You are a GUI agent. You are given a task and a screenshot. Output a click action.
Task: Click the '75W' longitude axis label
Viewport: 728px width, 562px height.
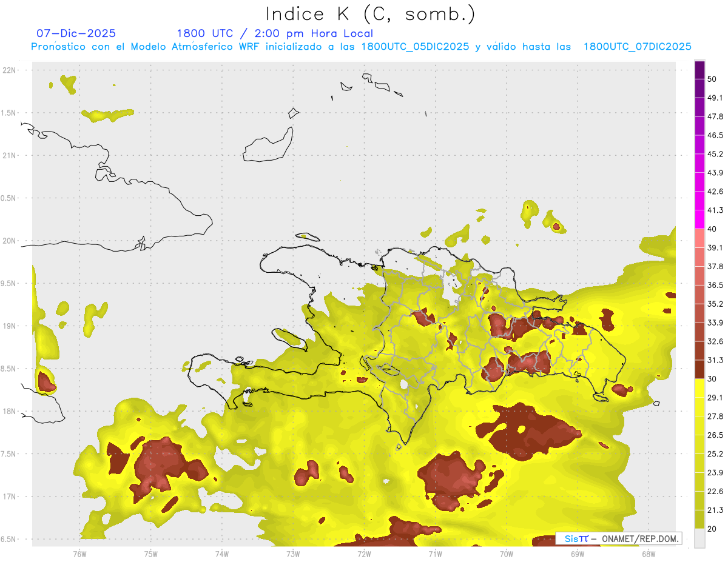tap(150, 554)
